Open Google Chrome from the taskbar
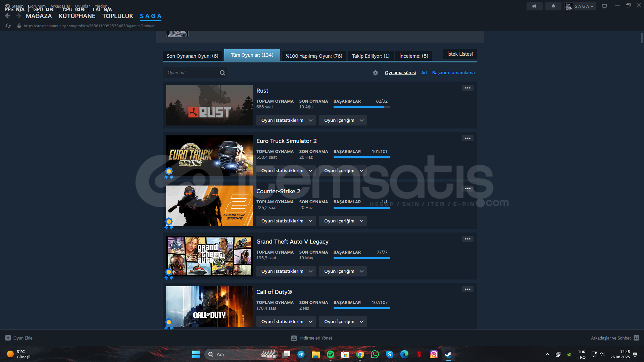 [x=360, y=354]
